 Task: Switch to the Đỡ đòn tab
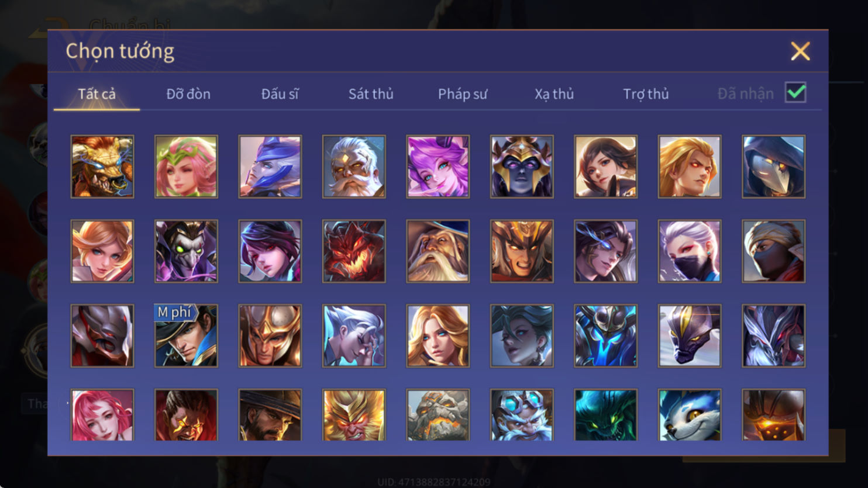pyautogui.click(x=188, y=94)
